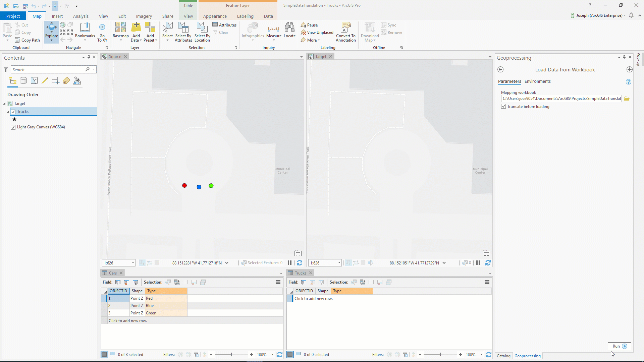
Task: Click the Project button
Action: 13,16
